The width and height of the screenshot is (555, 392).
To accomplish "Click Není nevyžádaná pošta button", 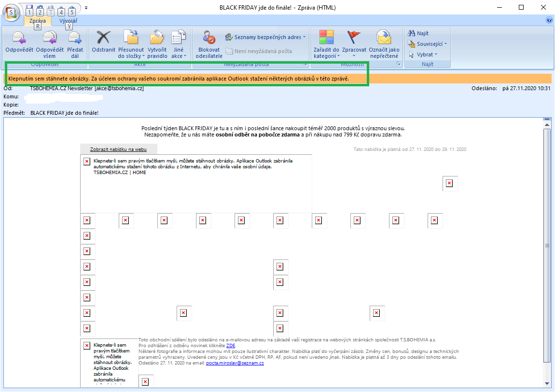I will [x=259, y=51].
